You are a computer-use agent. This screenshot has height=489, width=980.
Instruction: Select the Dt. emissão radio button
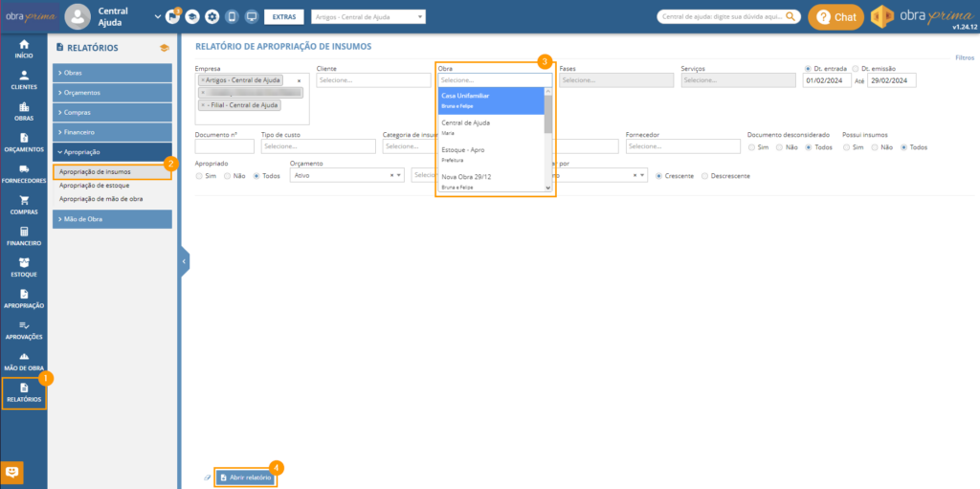click(x=856, y=68)
